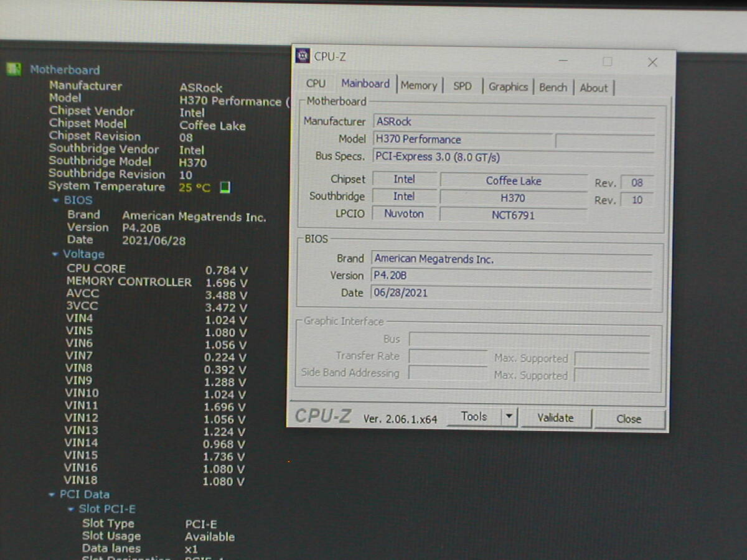Viewport: 747px width, 560px height.
Task: Click the green Motherboard section icon
Action: tap(14, 69)
